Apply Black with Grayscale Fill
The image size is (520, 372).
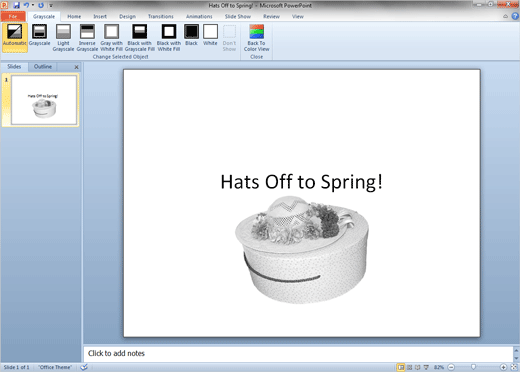click(x=139, y=38)
